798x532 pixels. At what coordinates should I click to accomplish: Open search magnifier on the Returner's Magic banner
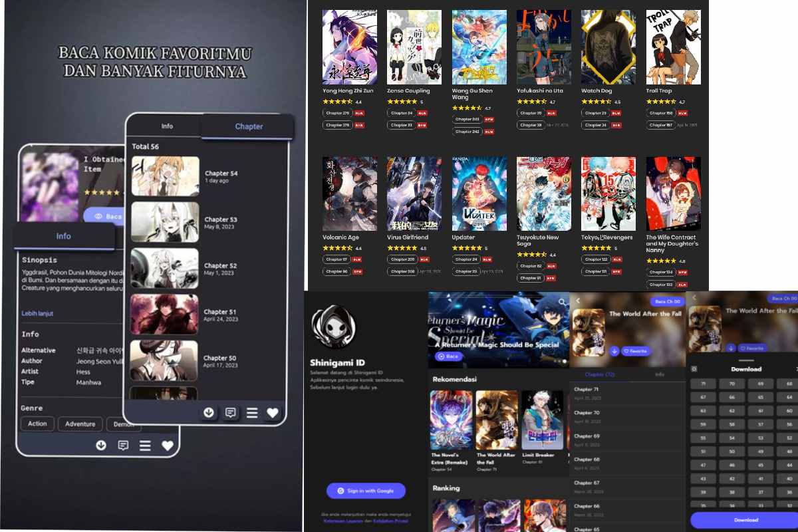(x=563, y=303)
